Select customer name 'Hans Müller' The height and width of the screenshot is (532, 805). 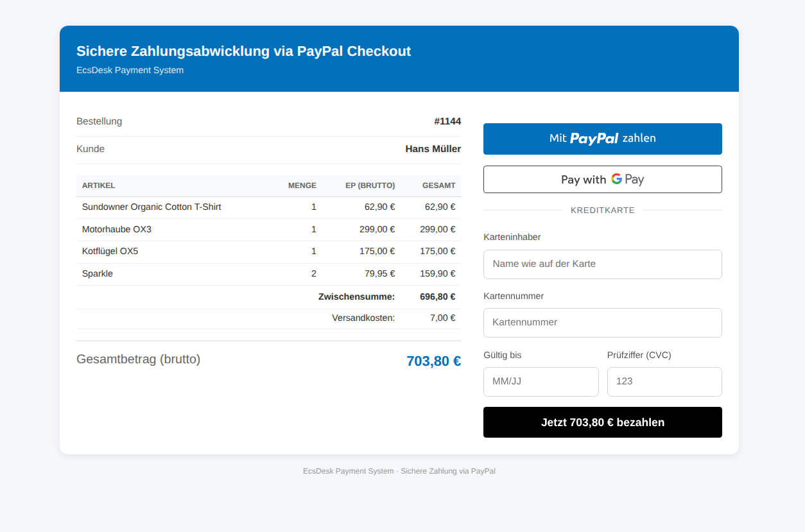(433, 149)
